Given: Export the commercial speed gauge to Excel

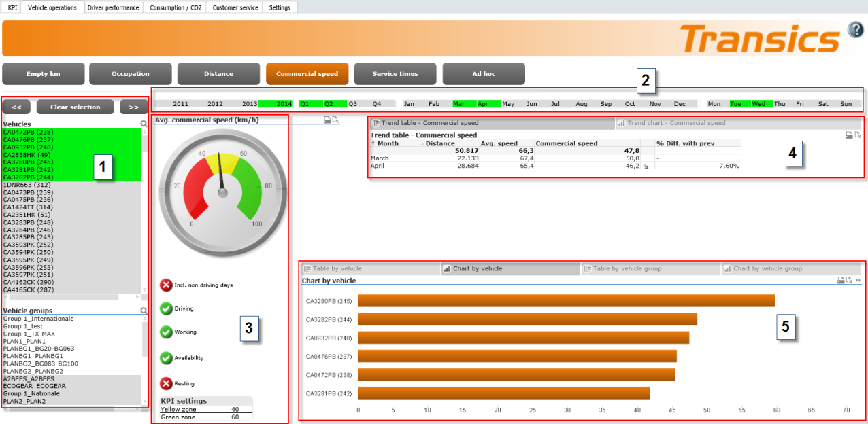Looking at the screenshot, I should click(x=335, y=120).
